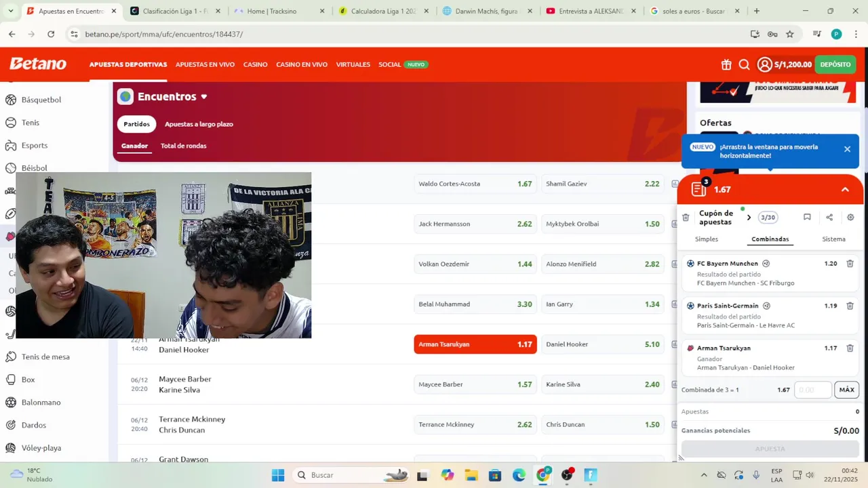Select Esports in the sports sidebar
Image resolution: width=868 pixels, height=488 pixels.
click(x=35, y=145)
